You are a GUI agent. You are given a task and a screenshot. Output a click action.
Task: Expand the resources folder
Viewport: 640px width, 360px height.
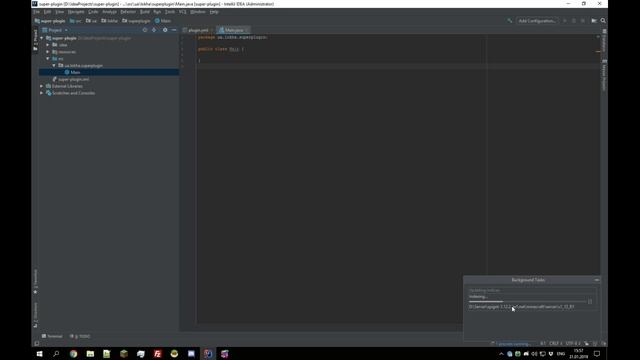48,52
